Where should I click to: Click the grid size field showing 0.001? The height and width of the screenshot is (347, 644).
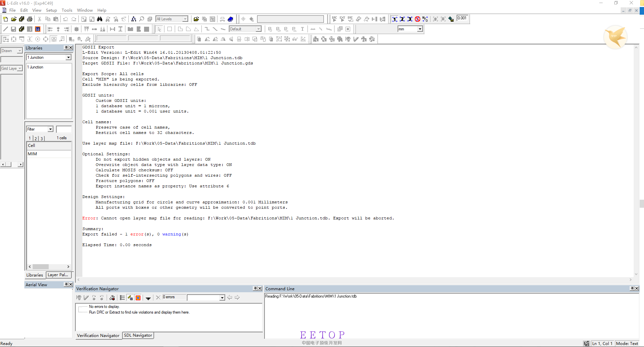coord(463,18)
